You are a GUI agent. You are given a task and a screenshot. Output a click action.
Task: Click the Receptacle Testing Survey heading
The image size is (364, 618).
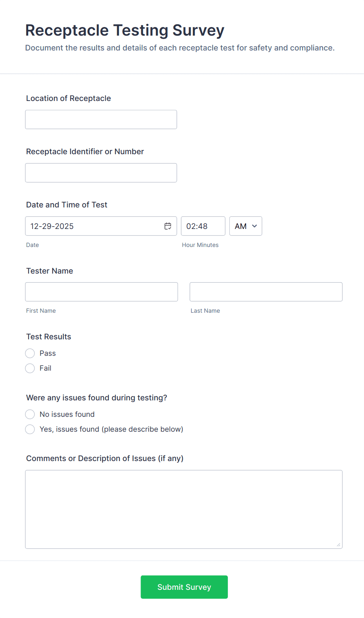click(125, 31)
